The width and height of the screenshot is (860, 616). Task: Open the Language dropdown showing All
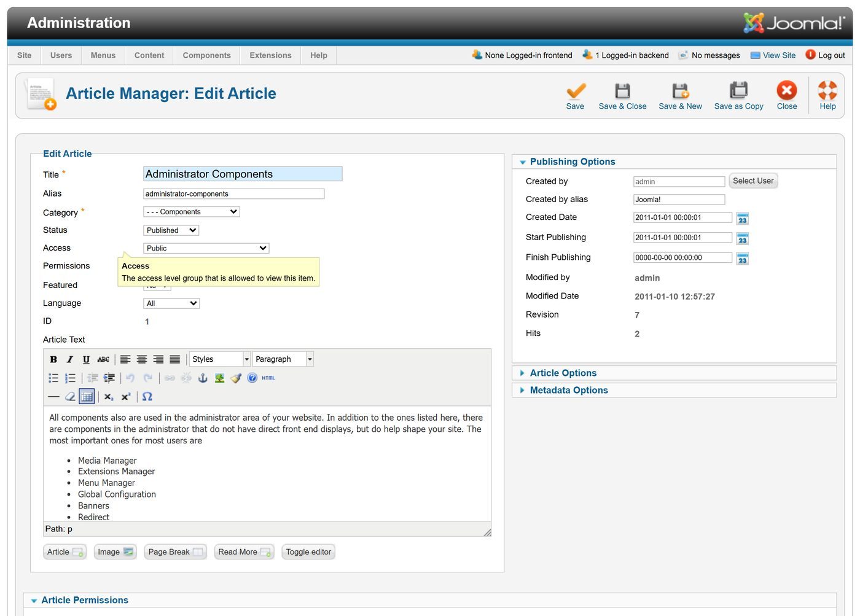pos(171,303)
